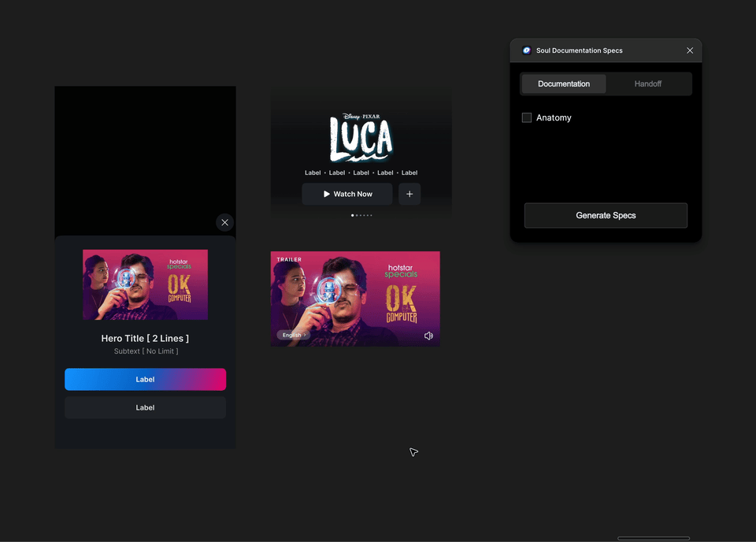Switch to the Handoff tab
Viewport: 756px width, 542px height.
click(x=647, y=84)
